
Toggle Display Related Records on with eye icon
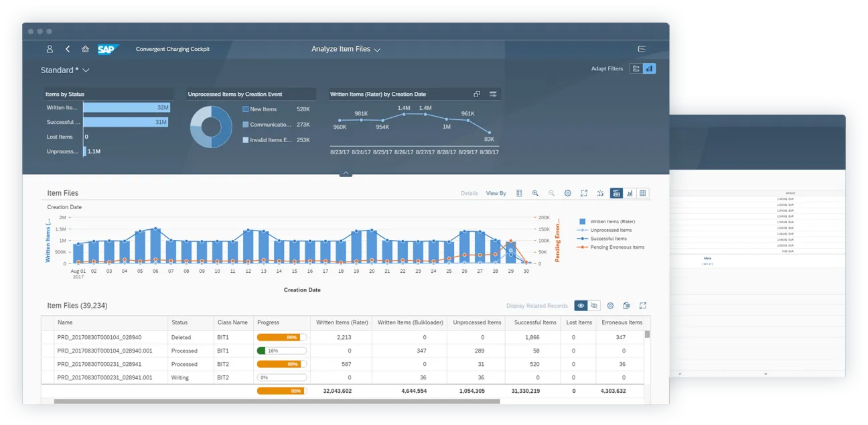tap(581, 306)
